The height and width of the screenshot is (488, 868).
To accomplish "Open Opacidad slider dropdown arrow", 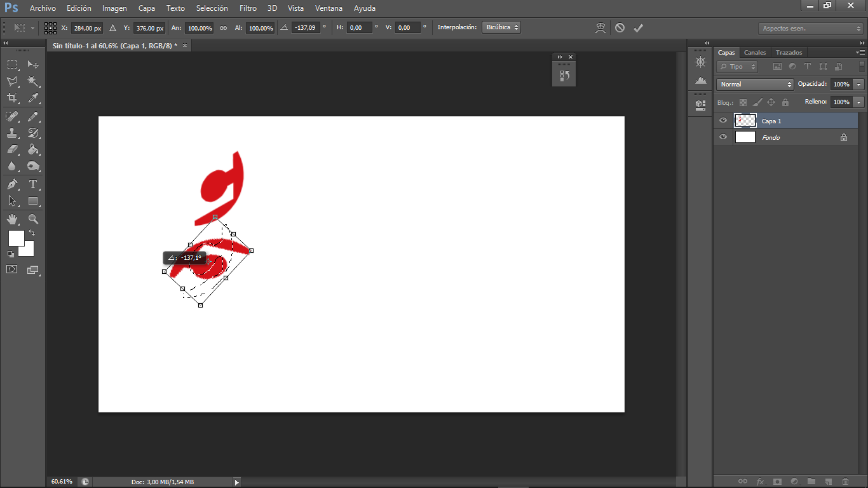I will 859,84.
